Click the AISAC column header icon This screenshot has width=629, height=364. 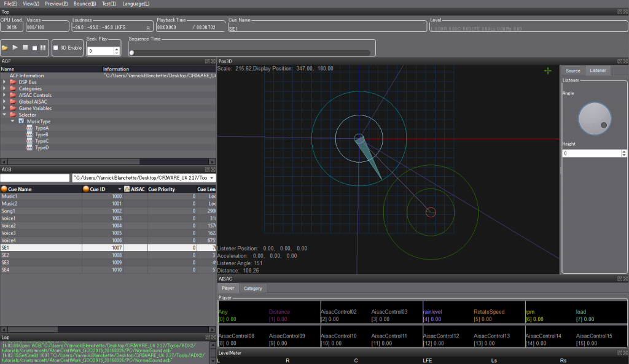point(127,188)
